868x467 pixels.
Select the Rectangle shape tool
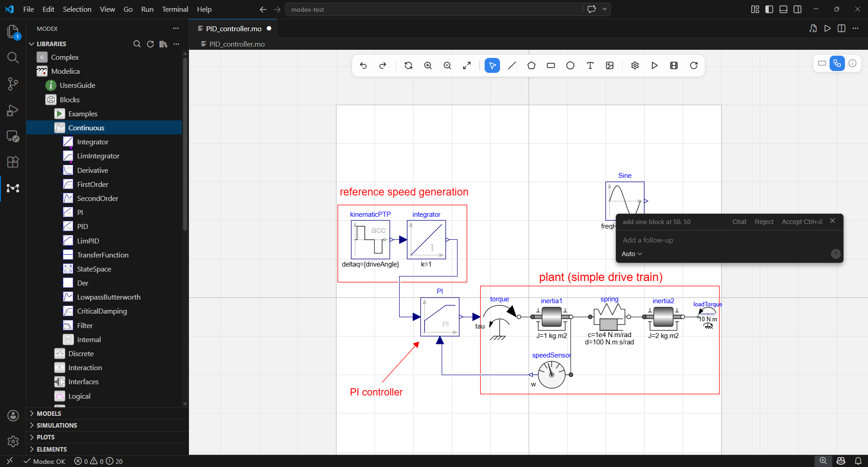(551, 65)
